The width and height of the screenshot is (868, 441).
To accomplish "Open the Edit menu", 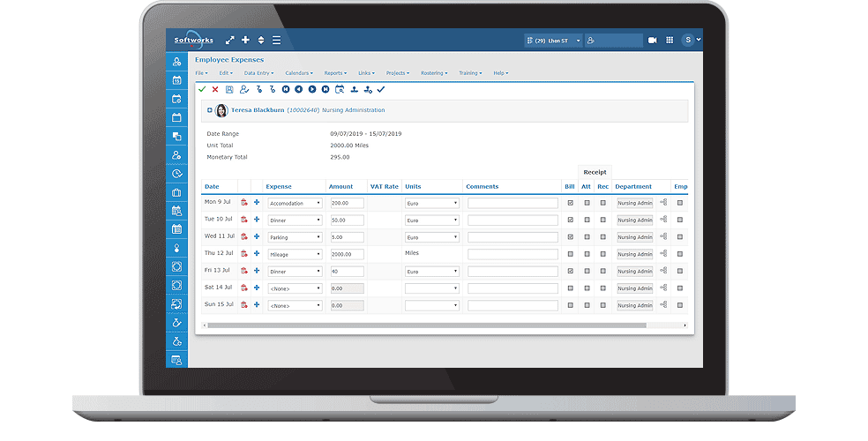I will pos(226,73).
